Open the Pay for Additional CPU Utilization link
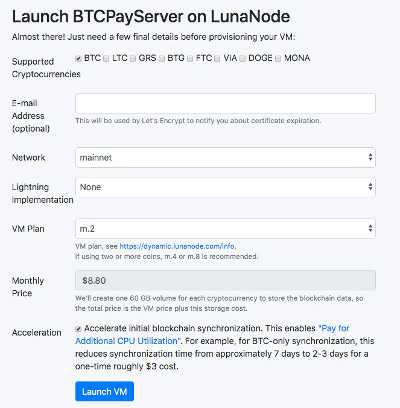The height and width of the screenshot is (408, 400). (212, 335)
